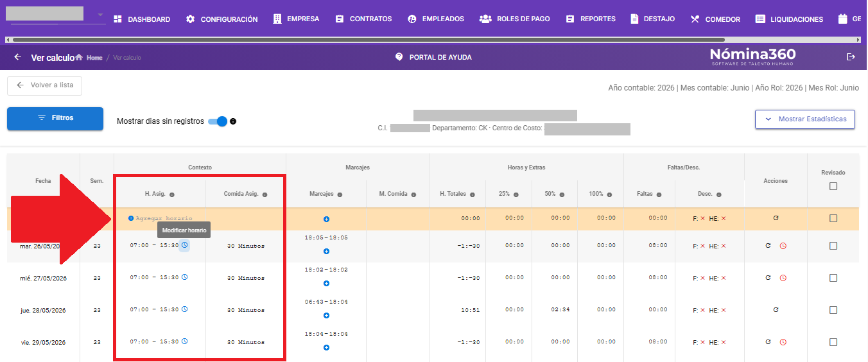Open the Portal de Ayuda link
The height and width of the screenshot is (362, 868).
click(x=433, y=57)
